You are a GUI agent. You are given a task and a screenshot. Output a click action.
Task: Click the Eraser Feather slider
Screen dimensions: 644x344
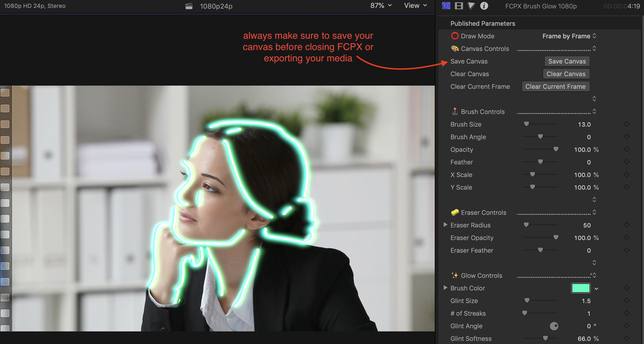click(x=540, y=250)
